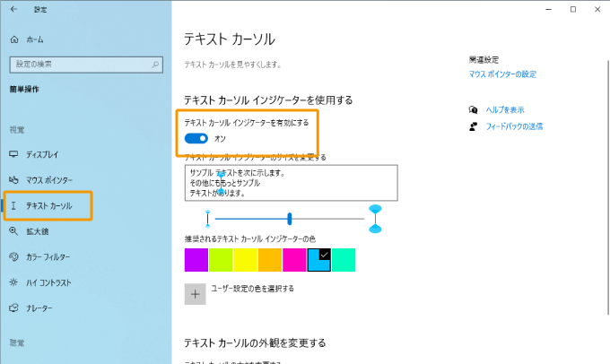Click the display monitor icon
This screenshot has height=364, width=610.
pos(13,154)
